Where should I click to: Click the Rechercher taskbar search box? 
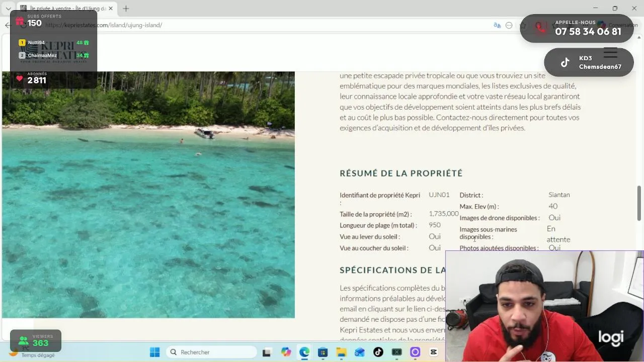(211, 352)
